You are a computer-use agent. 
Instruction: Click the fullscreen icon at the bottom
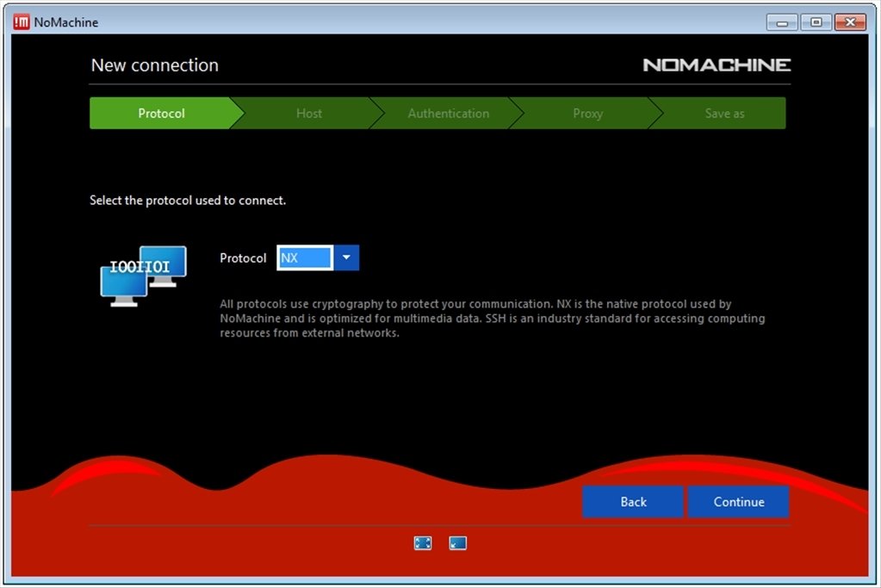[423, 543]
